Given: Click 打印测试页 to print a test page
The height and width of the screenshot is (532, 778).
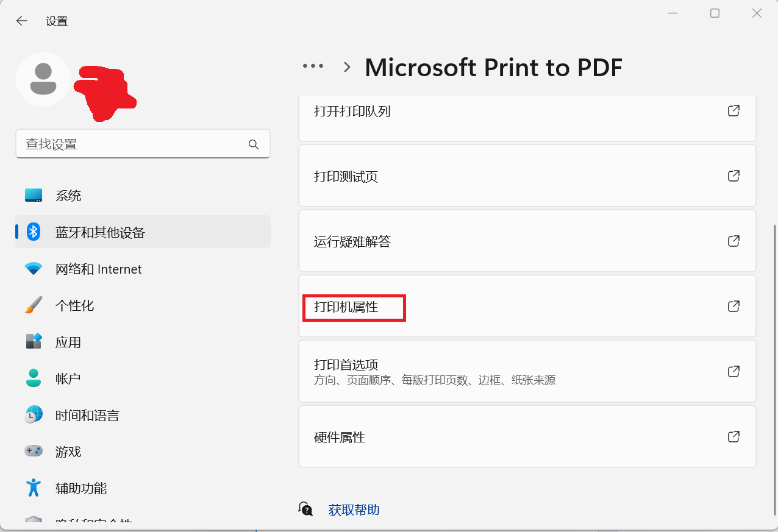Looking at the screenshot, I should (x=527, y=176).
